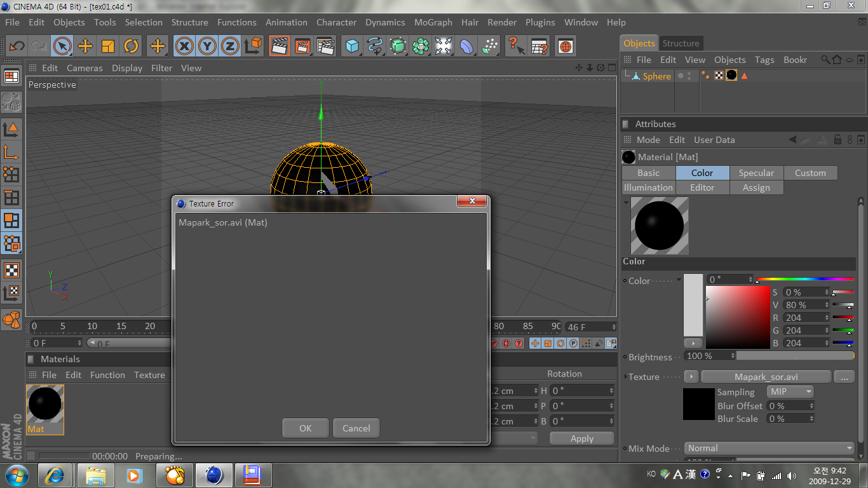This screenshot has width=868, height=488.
Task: Open the deformer objects icon
Action: pyautogui.click(x=466, y=46)
